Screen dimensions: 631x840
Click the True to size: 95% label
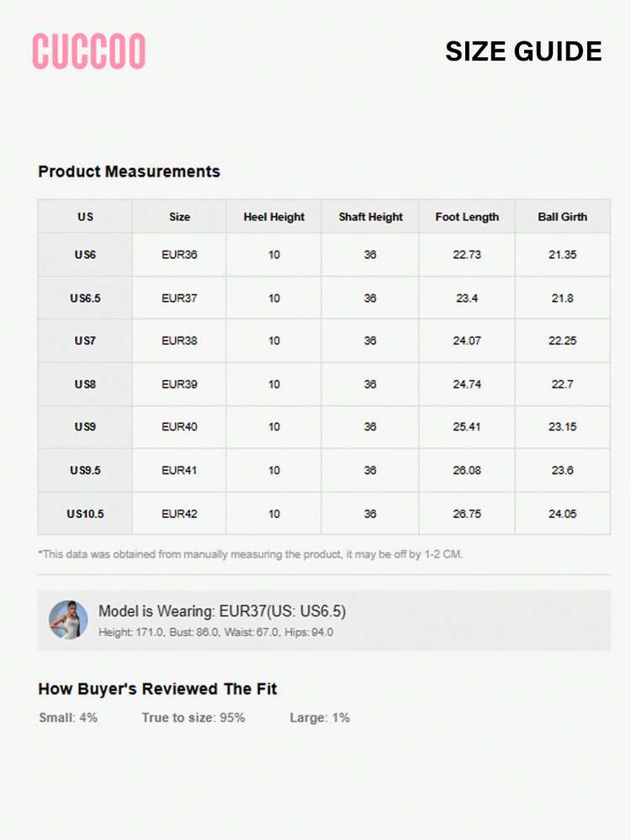193,718
